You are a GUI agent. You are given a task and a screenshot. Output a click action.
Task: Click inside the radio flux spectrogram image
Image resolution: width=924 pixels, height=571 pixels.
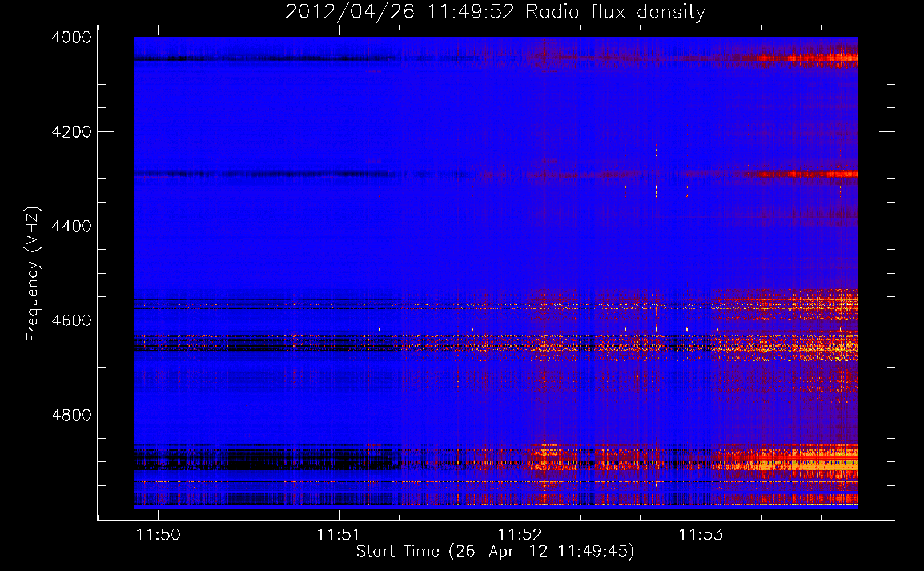coord(496,272)
